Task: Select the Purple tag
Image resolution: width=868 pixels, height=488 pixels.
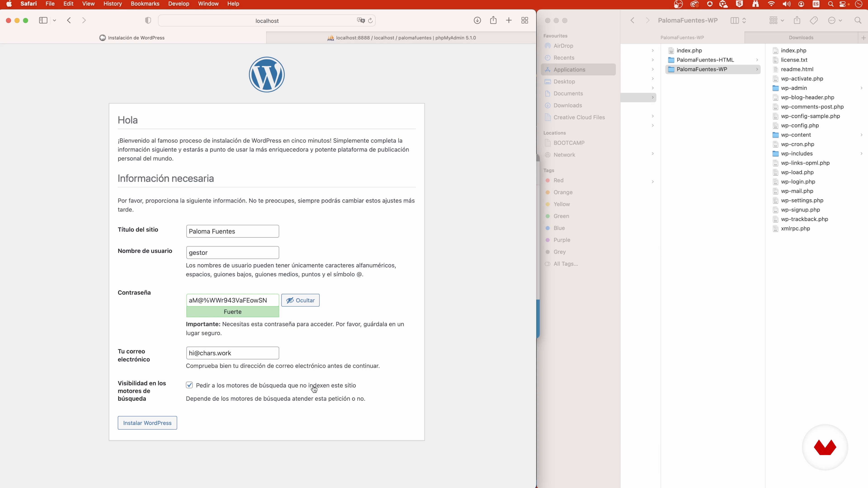Action: (578, 240)
